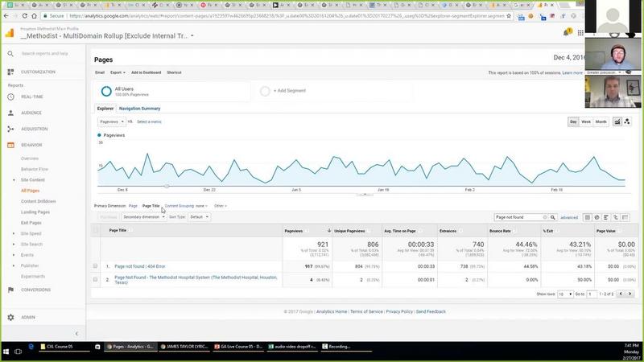Toggle the select-all header checkbox
This screenshot has height=362, width=644.
(95, 231)
